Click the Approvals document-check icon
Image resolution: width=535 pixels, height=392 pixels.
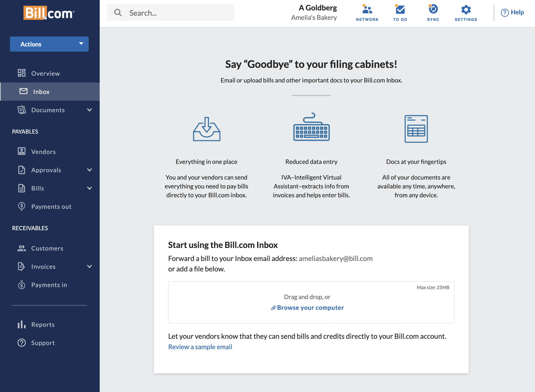tap(22, 170)
